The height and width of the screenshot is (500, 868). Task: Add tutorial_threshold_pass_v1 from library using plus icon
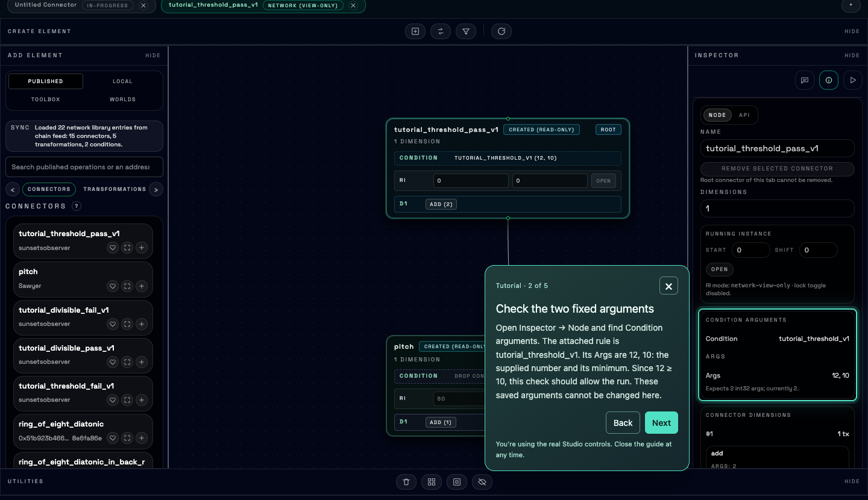point(142,248)
